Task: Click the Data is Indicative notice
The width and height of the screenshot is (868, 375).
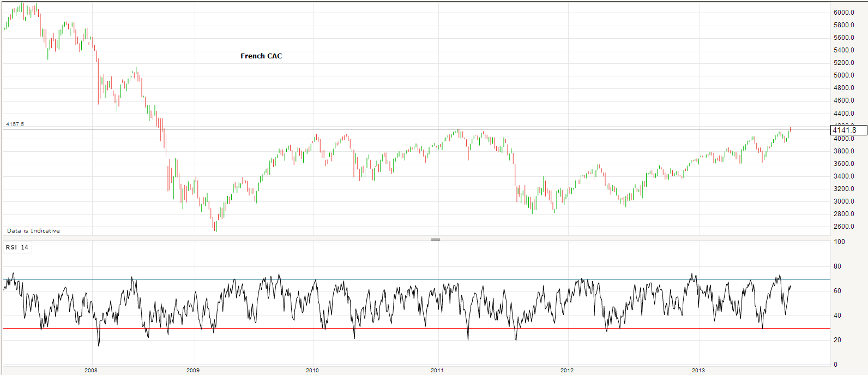Action: point(33,231)
